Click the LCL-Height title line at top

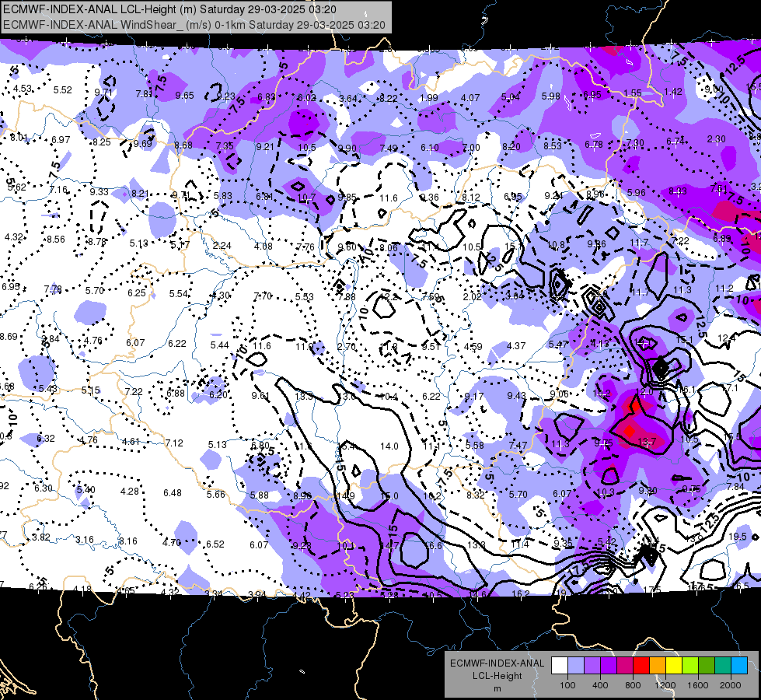click(169, 9)
